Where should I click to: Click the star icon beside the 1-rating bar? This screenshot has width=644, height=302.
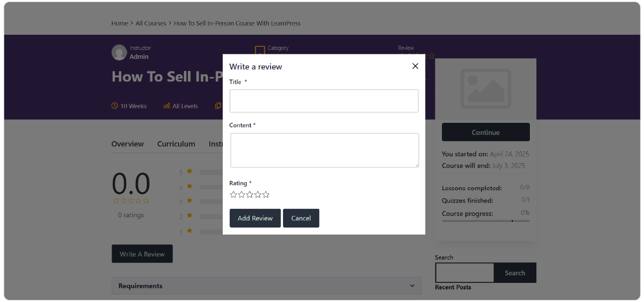[x=189, y=232]
